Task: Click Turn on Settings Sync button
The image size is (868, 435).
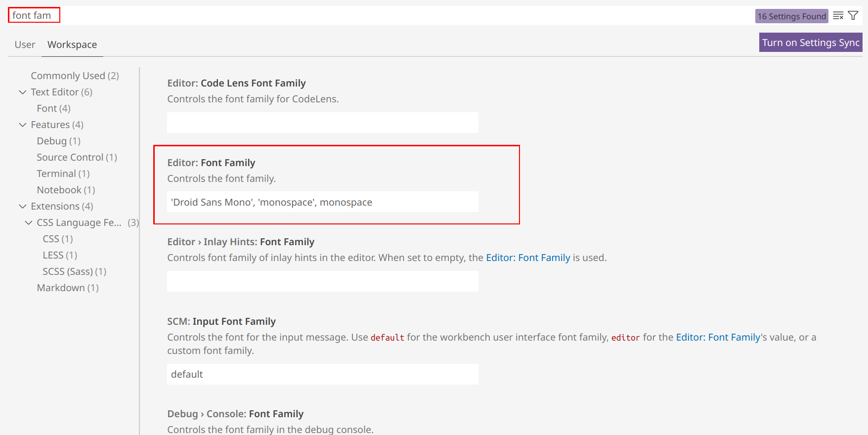Action: 810,43
